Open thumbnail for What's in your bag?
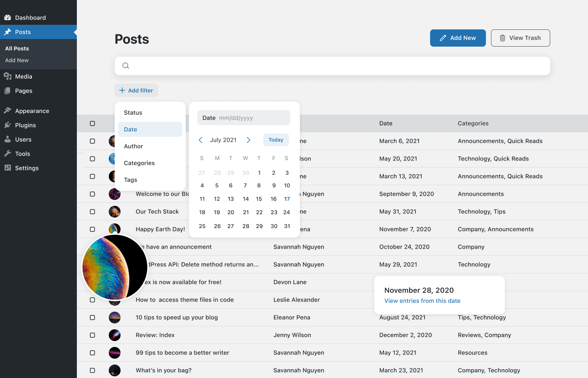 115,370
